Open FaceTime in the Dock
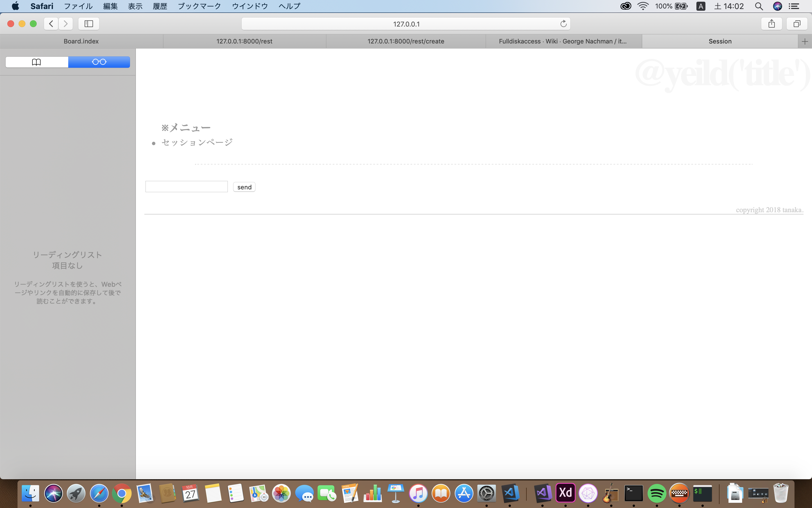This screenshot has height=508, width=812. 327,493
